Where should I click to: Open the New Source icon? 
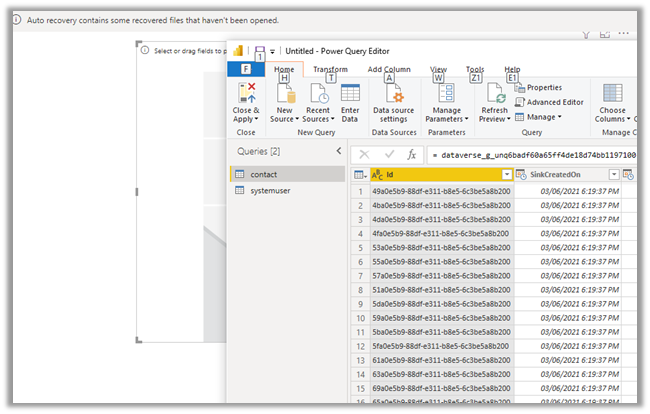(x=284, y=95)
